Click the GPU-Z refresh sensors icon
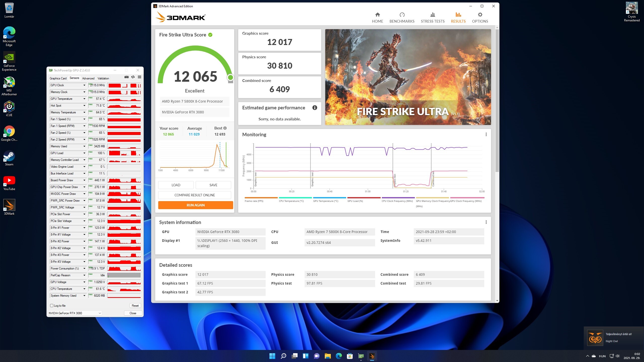This screenshot has width=644, height=362. 133,77
